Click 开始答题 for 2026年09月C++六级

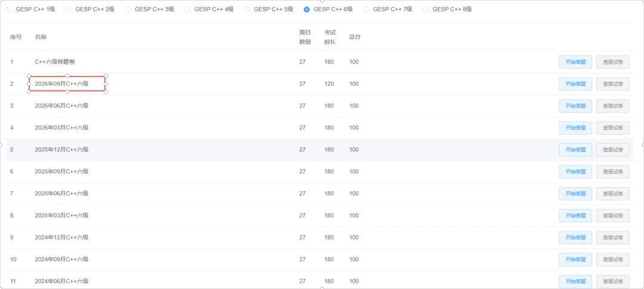click(575, 84)
